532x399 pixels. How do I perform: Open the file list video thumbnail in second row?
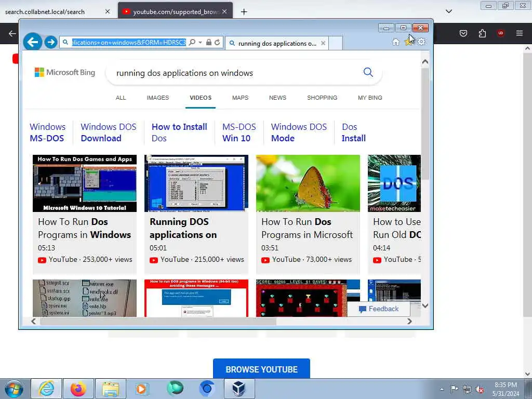[85, 298]
